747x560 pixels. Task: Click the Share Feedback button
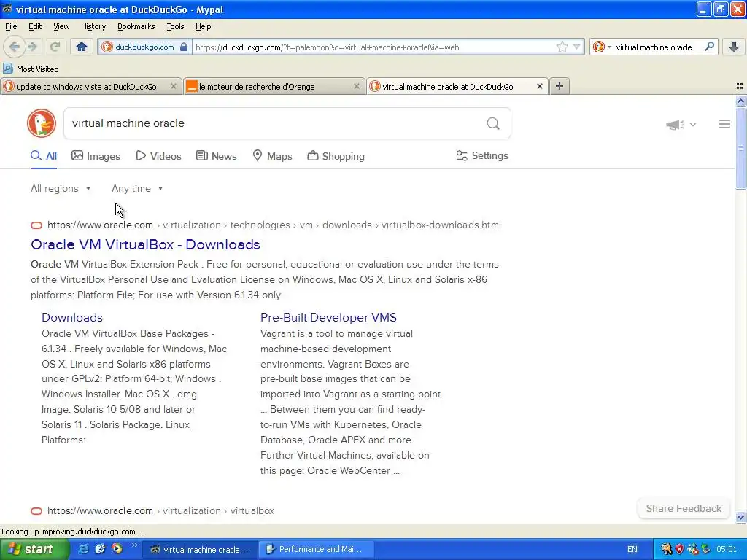click(x=684, y=508)
